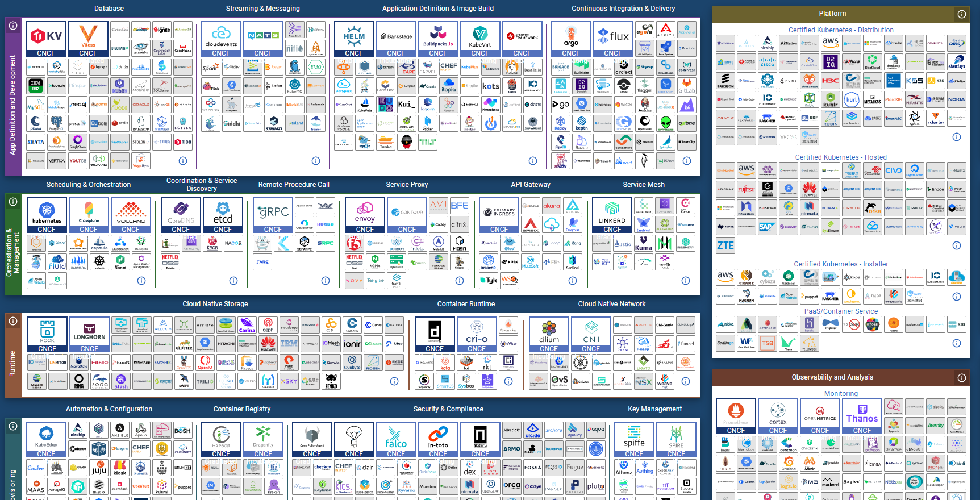Open the FOSSA security logo
This screenshot has height=500, width=980.
click(533, 468)
